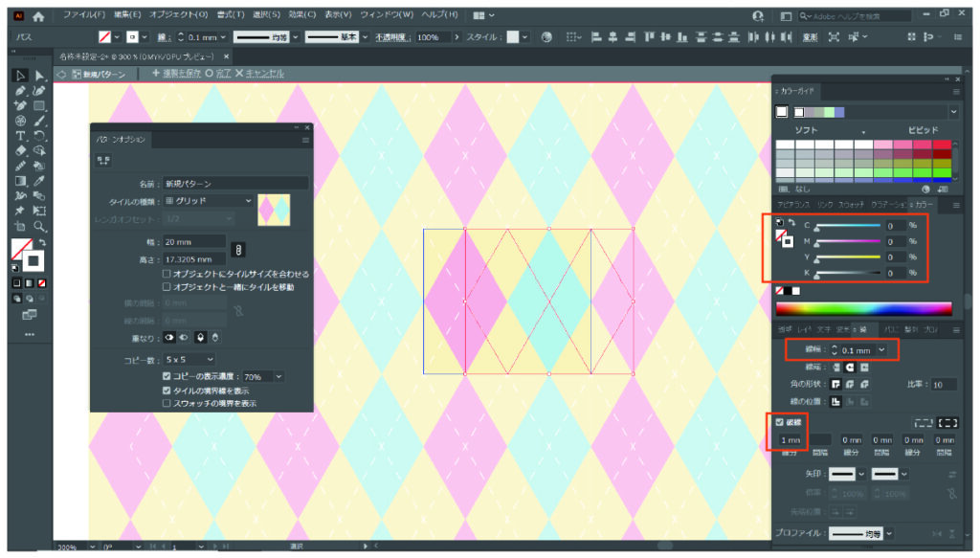The image size is (980, 558).
Task: Open stroke weight dropdown in Stroke panel
Action: (x=881, y=350)
